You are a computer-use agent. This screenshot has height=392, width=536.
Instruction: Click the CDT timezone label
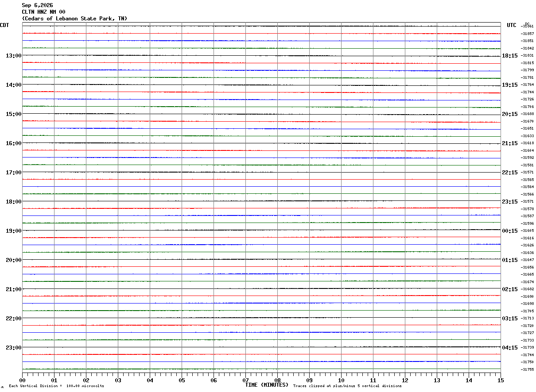point(4,25)
